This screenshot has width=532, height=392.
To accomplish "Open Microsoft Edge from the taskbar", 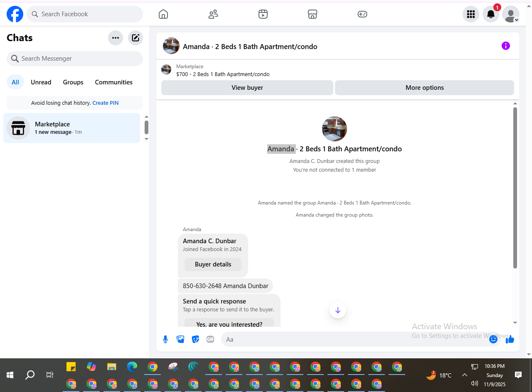I will (x=132, y=367).
